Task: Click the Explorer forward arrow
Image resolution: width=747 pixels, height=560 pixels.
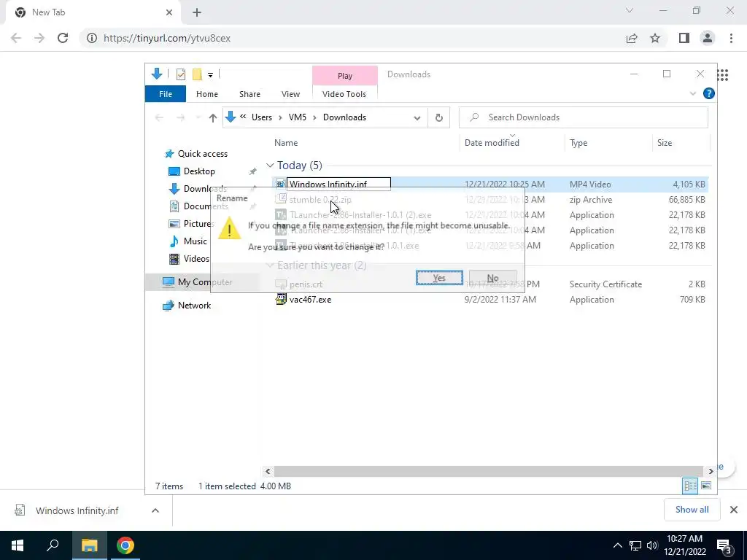Action: pos(181,117)
